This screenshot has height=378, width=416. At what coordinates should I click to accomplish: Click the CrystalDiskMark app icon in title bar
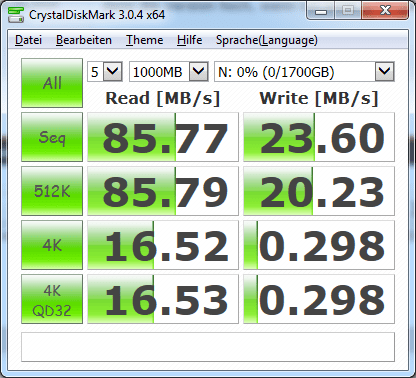16,14
